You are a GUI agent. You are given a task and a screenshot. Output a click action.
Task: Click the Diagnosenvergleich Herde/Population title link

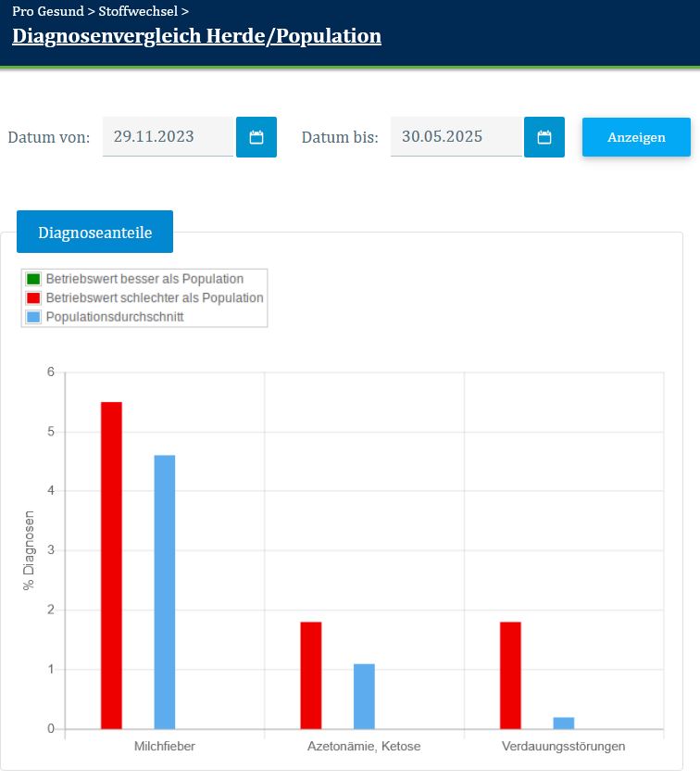coord(196,36)
